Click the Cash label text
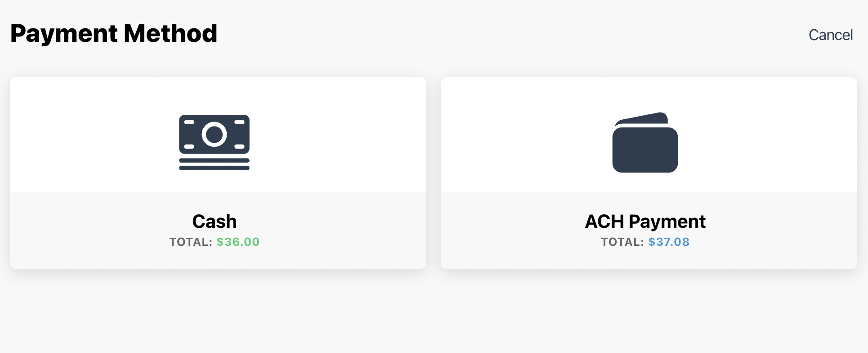Screen dimensions: 868x353 pos(215,221)
